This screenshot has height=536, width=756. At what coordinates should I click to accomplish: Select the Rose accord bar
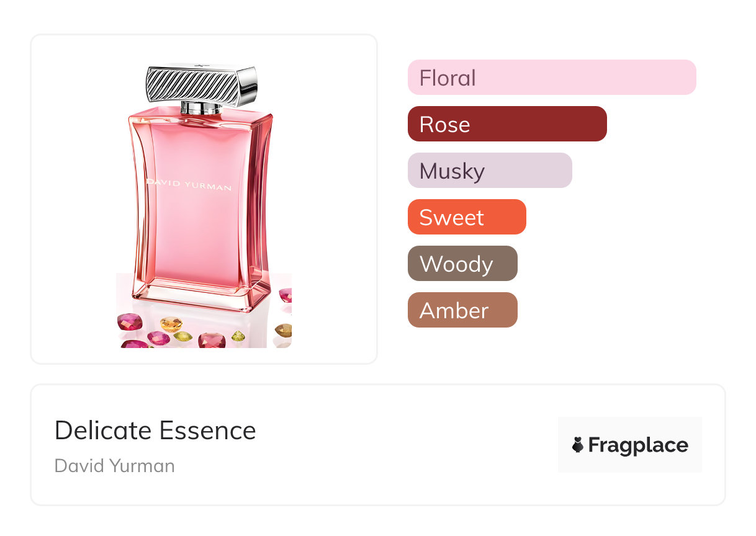click(506, 124)
